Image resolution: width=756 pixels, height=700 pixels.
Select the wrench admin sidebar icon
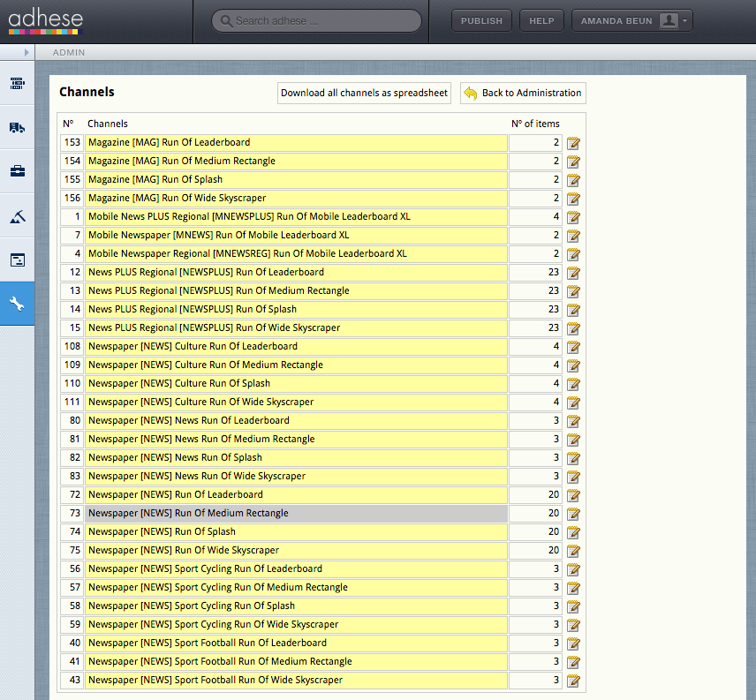point(17,304)
